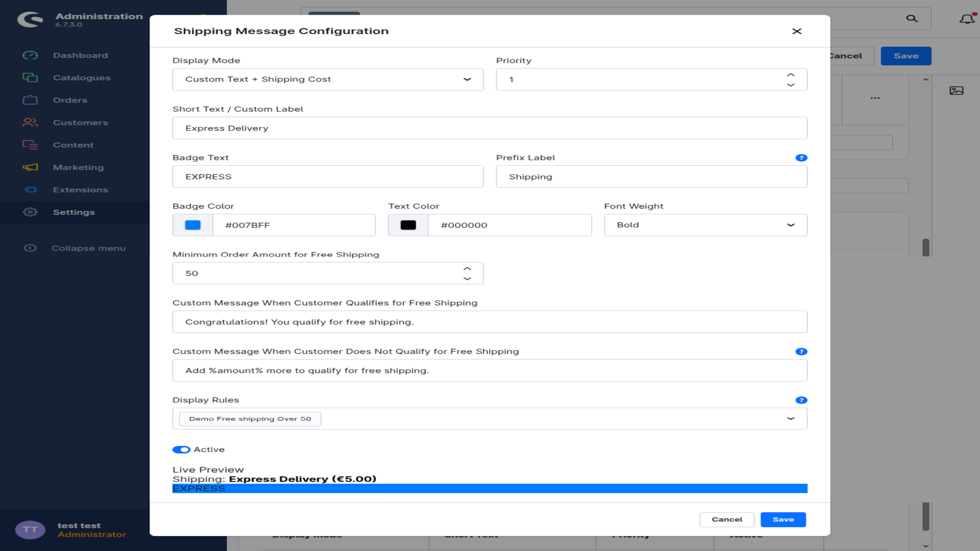Click the Customers people icon
The height and width of the screenshot is (551, 980).
click(x=30, y=122)
